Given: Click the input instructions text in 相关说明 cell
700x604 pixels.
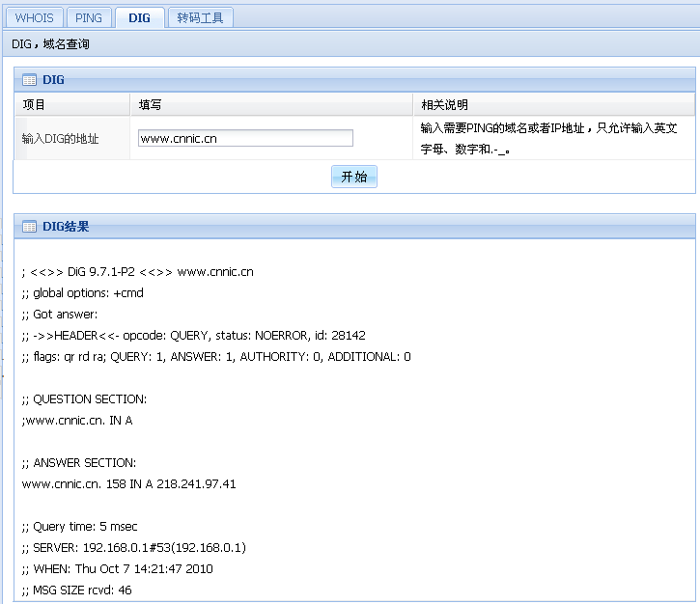Looking at the screenshot, I should (548, 138).
